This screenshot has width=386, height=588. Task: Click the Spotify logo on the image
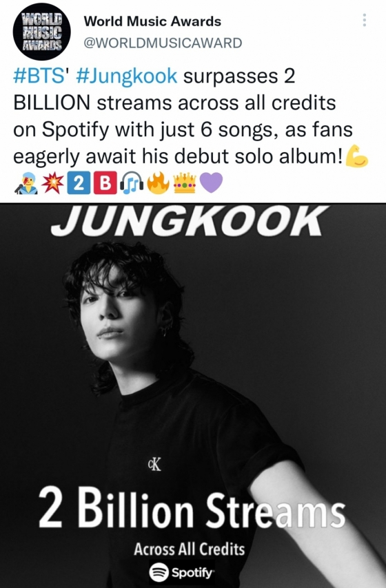182,572
